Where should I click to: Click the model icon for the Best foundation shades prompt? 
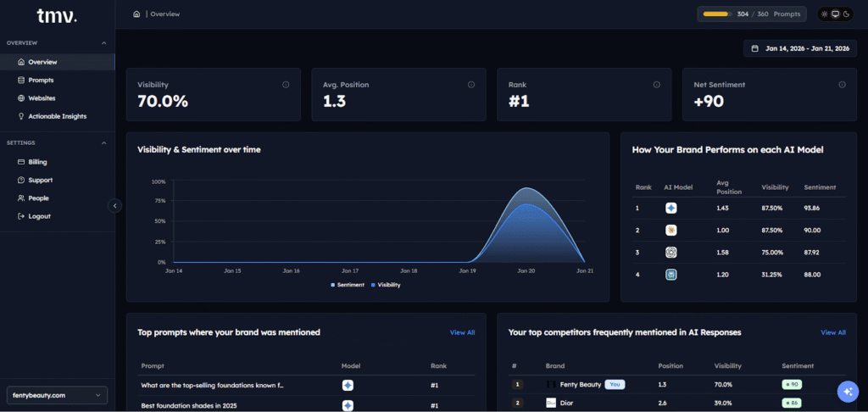point(348,405)
